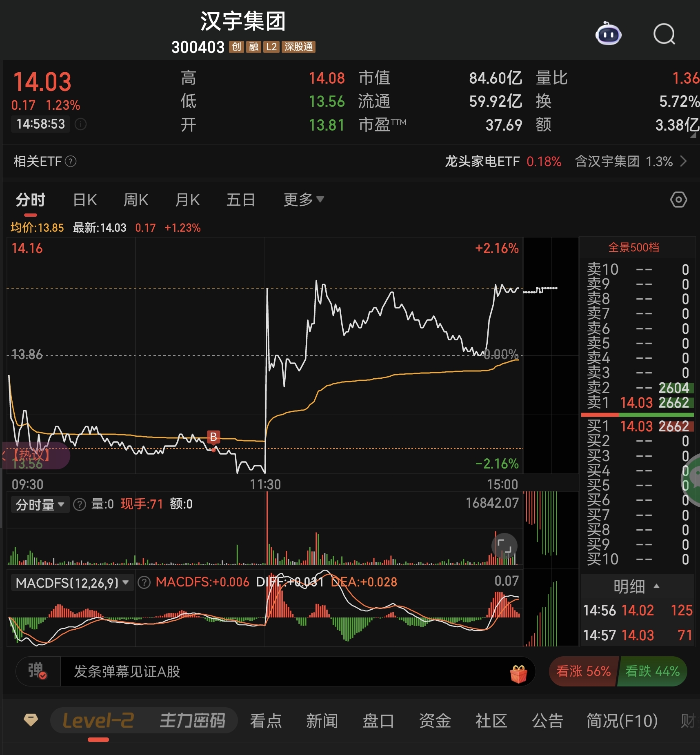Tap 卖1 ask row at 14.03

tap(638, 403)
